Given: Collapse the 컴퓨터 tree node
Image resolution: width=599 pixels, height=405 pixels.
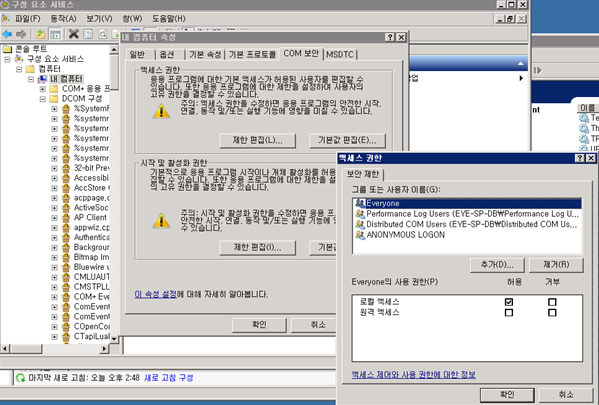Looking at the screenshot, I should point(19,69).
